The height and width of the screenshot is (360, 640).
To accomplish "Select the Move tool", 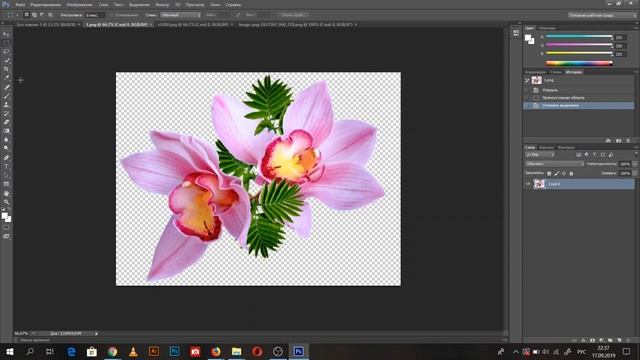I will click(x=6, y=34).
